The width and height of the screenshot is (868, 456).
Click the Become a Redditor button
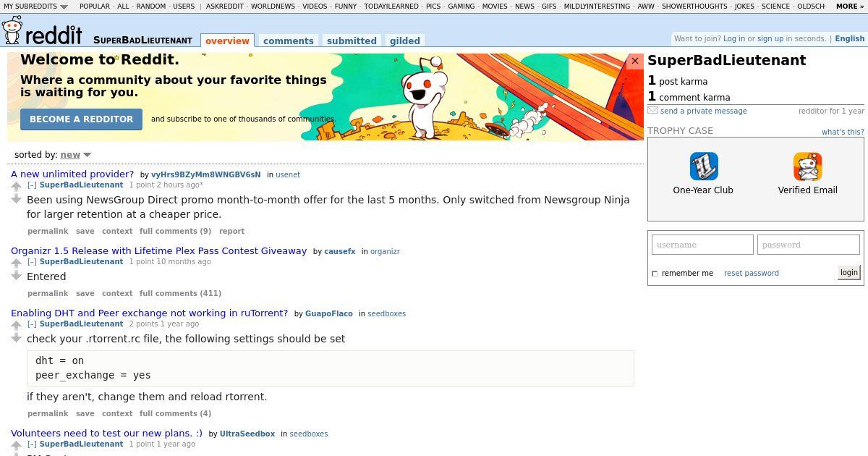pos(81,119)
